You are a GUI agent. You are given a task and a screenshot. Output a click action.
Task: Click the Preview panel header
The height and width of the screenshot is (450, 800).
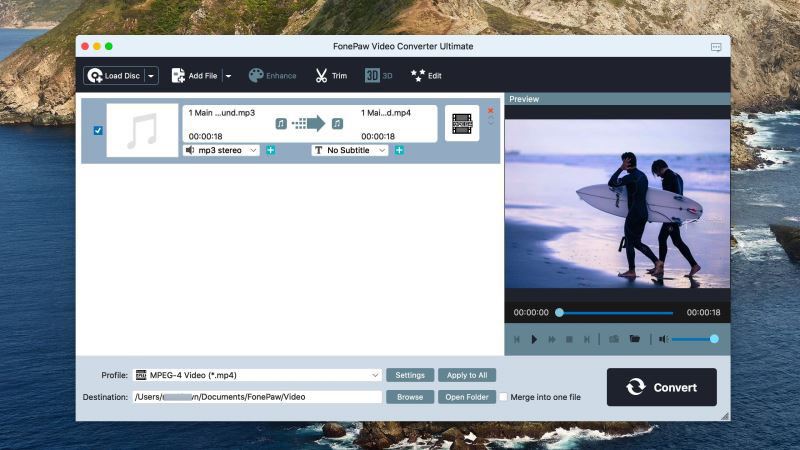pyautogui.click(x=617, y=99)
